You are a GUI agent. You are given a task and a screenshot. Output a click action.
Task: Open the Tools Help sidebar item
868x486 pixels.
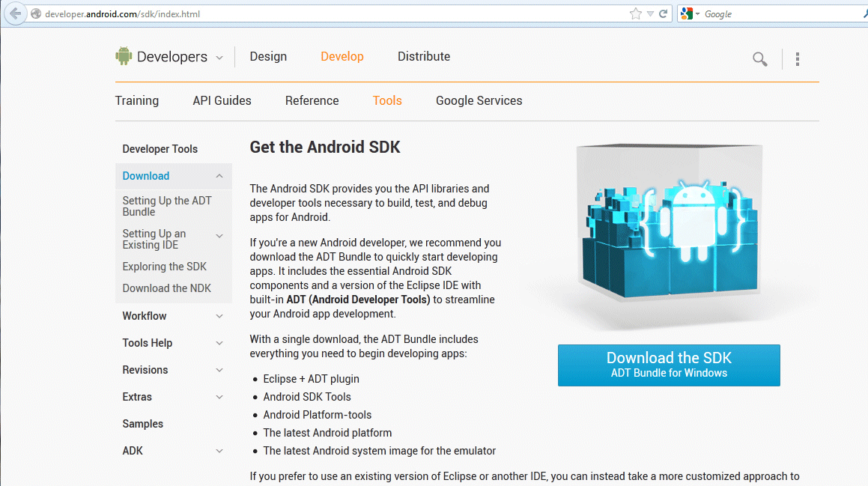[x=148, y=343]
